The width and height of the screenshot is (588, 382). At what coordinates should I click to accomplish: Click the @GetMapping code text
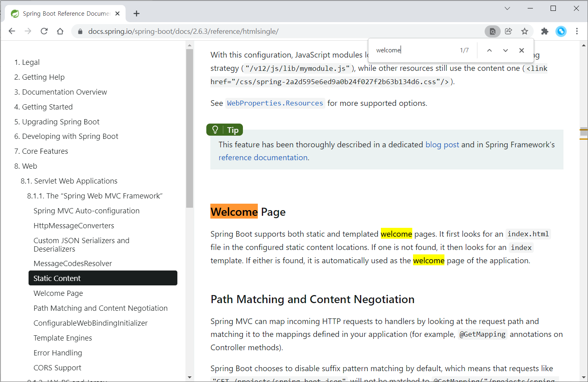coord(483,335)
